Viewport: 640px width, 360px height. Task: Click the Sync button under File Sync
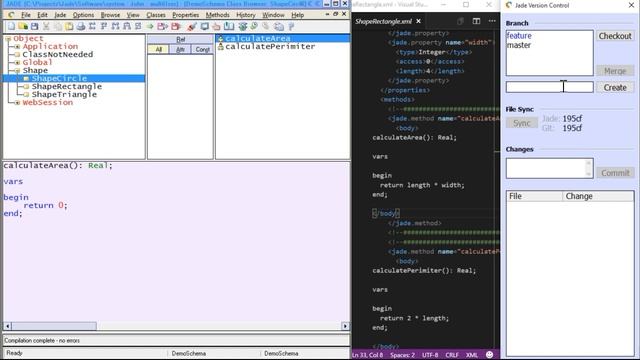point(522,123)
